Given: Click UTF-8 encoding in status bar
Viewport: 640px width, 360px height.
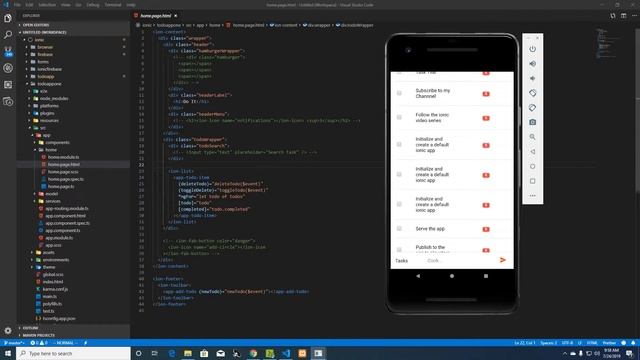Looking at the screenshot, I should tap(567, 343).
